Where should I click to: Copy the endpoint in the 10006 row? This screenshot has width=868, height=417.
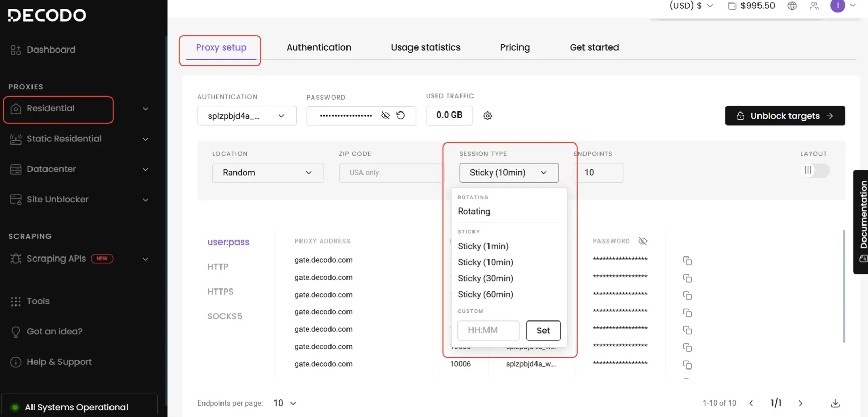click(x=687, y=365)
